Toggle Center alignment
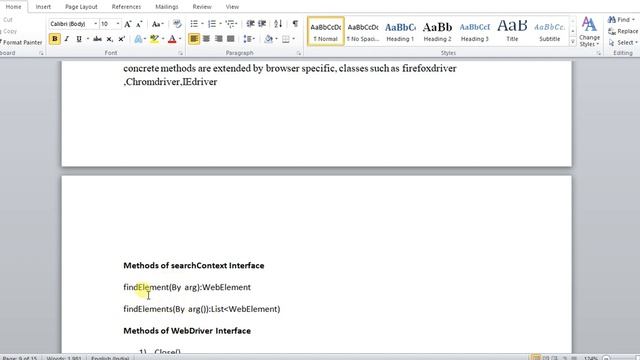This screenshot has width=640, height=360. pyautogui.click(x=206, y=39)
